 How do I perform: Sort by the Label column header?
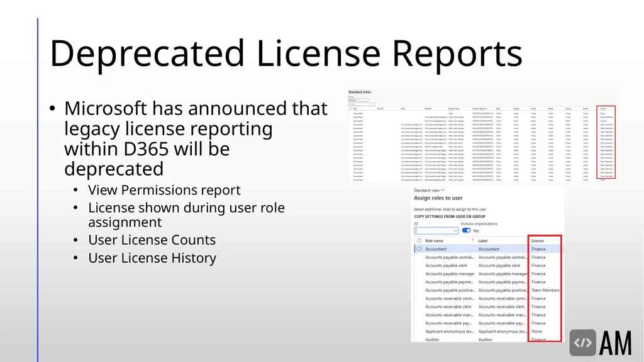coord(482,240)
